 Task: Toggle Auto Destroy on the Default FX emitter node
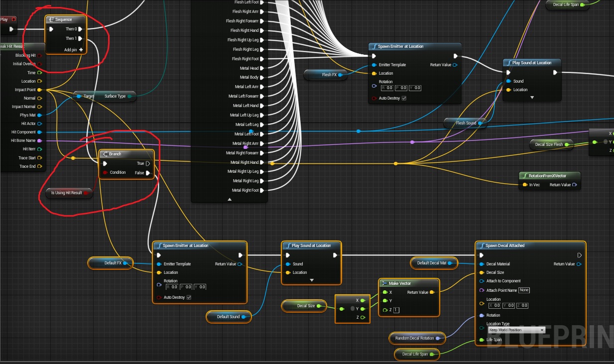189,298
